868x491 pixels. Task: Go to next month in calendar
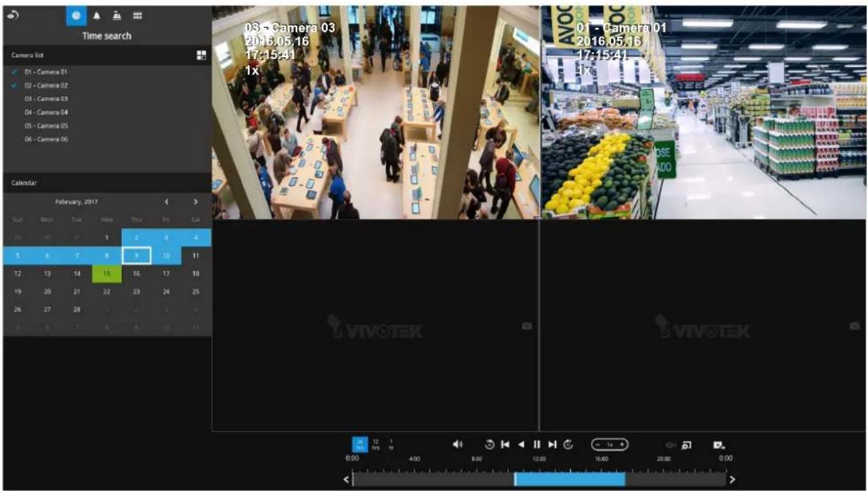click(x=195, y=202)
